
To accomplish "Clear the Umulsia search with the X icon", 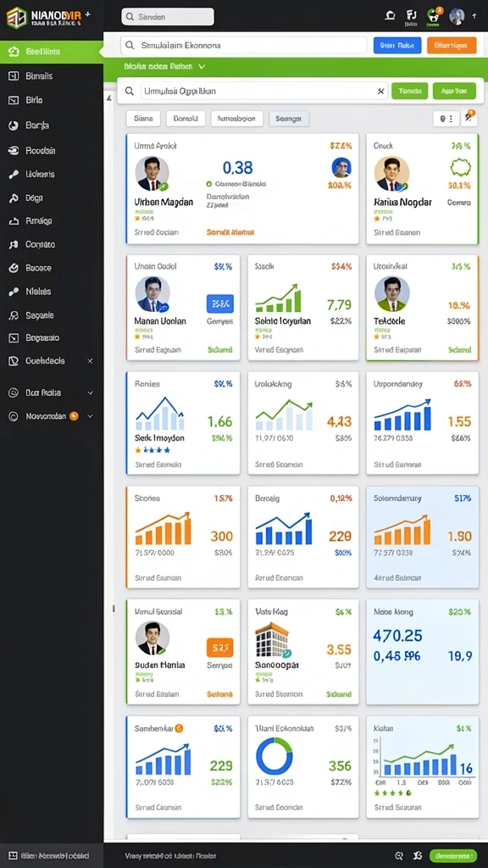I will click(x=380, y=92).
